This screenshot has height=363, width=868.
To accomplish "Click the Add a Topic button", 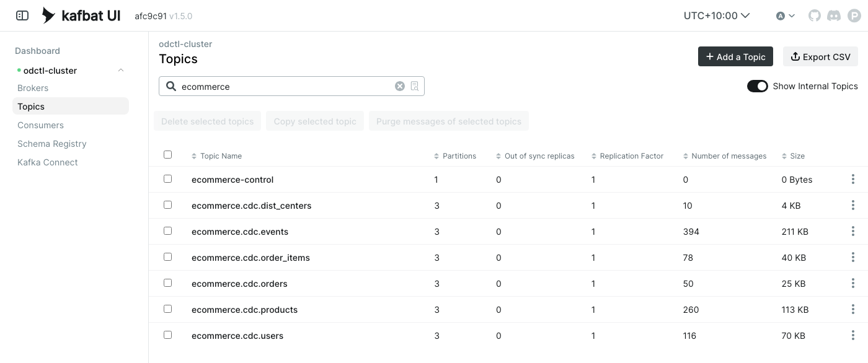I will tap(735, 56).
